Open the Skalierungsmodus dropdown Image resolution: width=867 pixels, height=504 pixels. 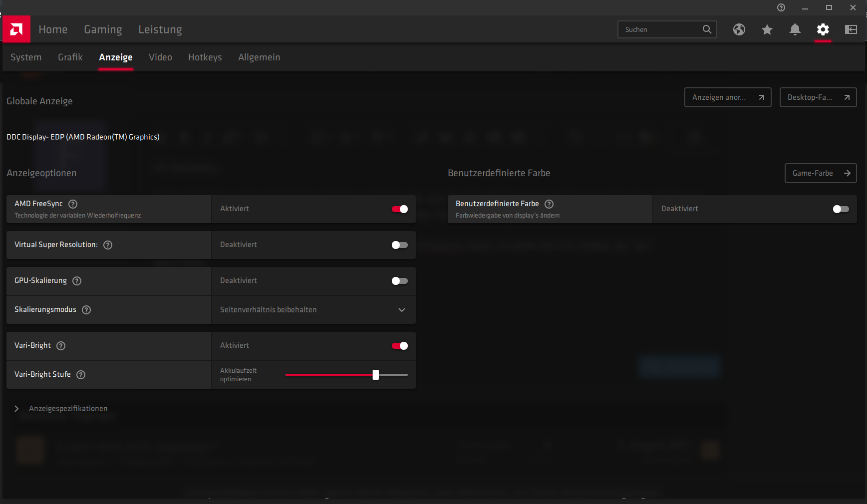402,310
